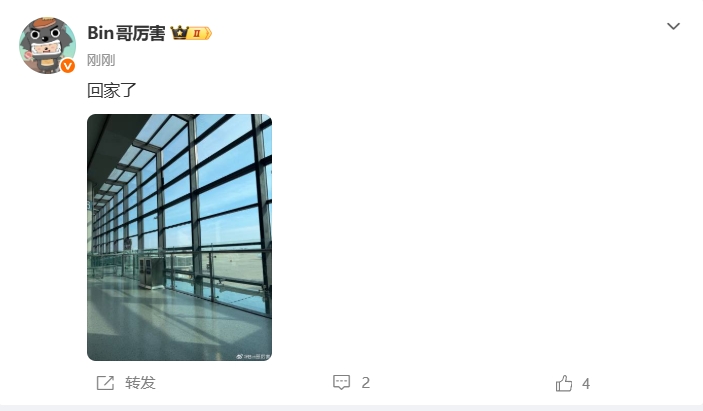Click the 转发 repost label

(140, 383)
